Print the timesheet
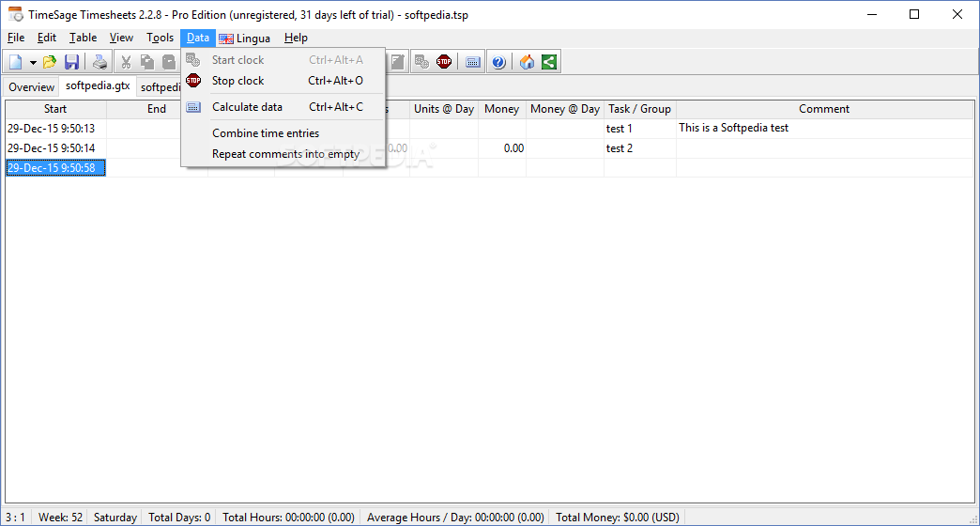Viewport: 980px width, 526px height. [x=100, y=62]
